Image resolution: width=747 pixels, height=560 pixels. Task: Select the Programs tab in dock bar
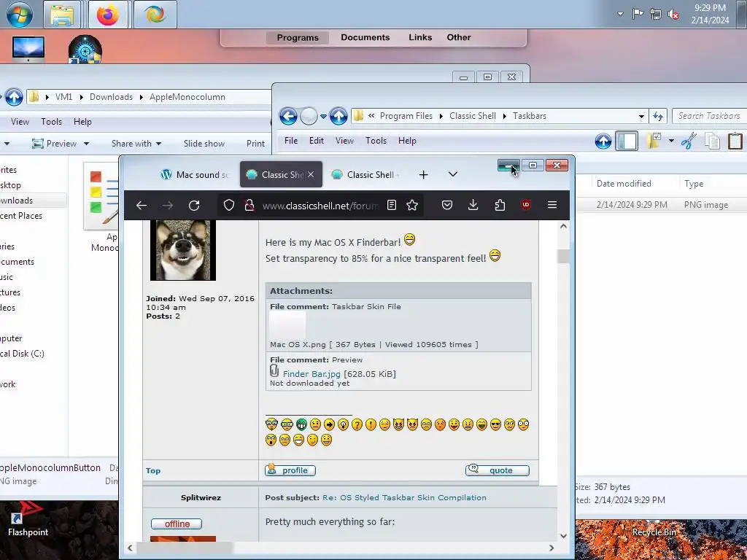(x=298, y=38)
